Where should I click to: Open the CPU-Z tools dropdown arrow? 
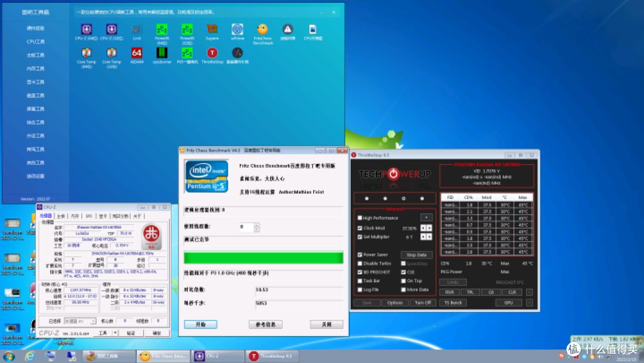[x=115, y=333]
